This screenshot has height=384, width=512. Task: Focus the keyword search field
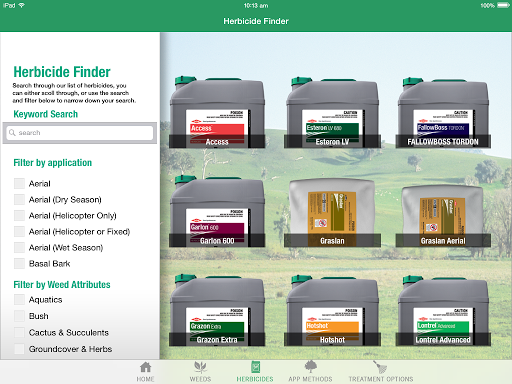click(x=80, y=133)
